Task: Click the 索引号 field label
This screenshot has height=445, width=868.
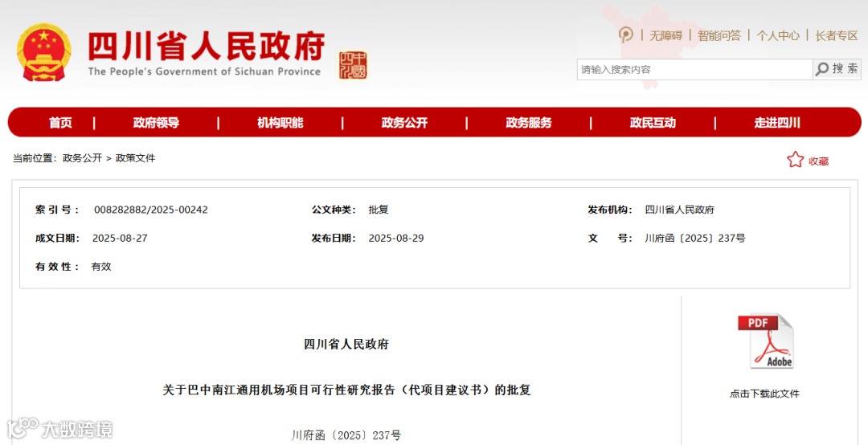Action: [x=57, y=210]
